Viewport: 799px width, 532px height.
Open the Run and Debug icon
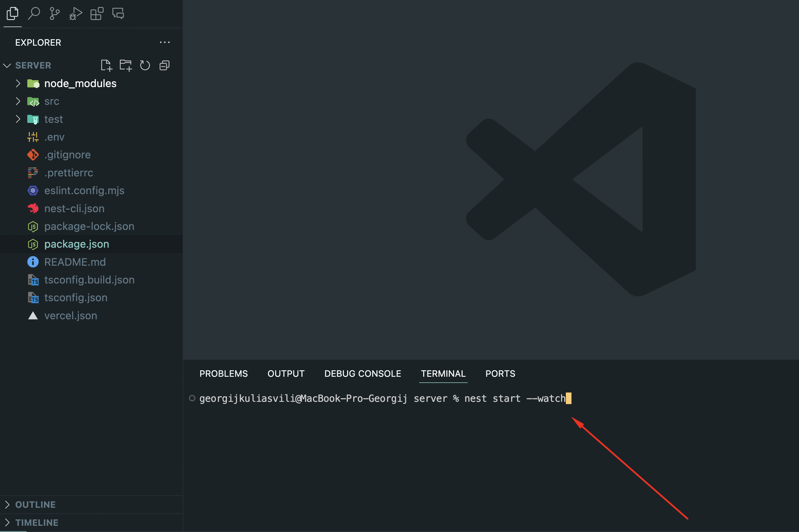tap(76, 14)
